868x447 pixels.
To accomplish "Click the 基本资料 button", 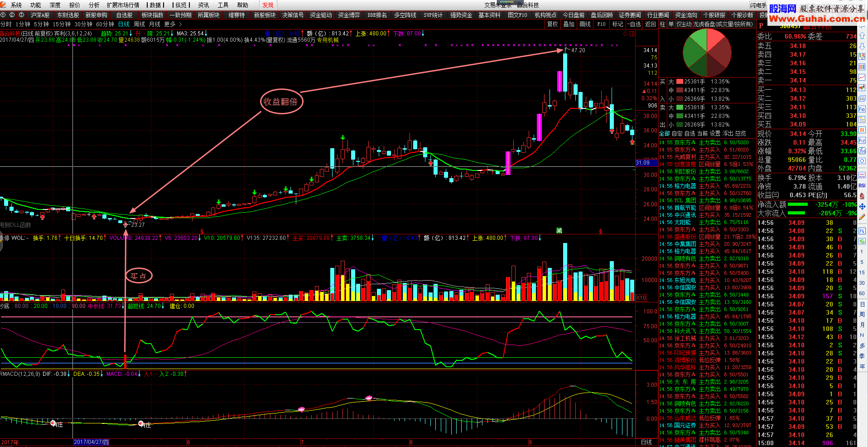I will click(489, 15).
